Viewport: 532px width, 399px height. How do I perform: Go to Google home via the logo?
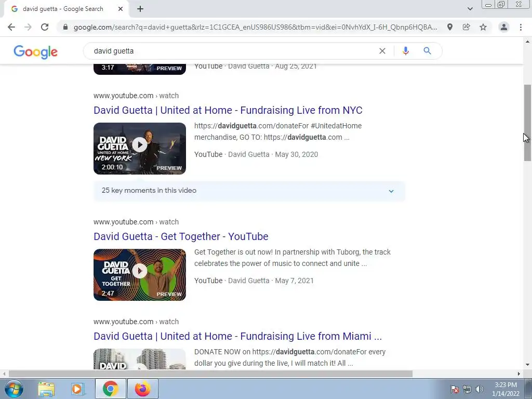coord(36,51)
